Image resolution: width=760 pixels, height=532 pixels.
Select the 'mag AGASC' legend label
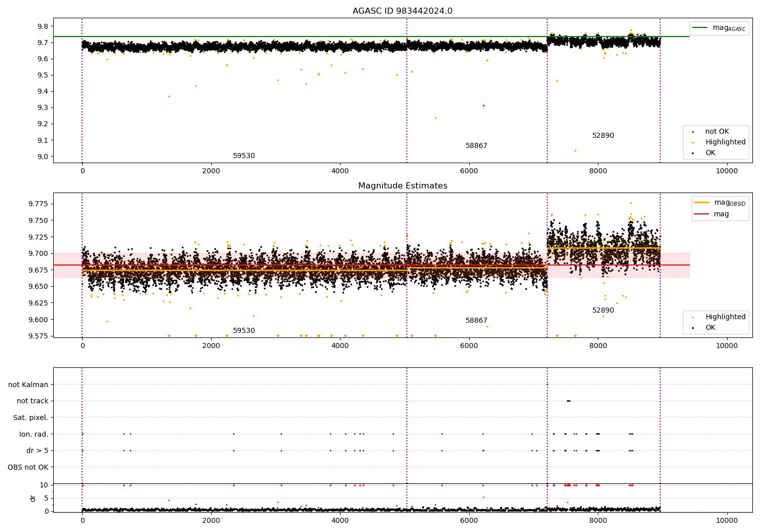[729, 28]
